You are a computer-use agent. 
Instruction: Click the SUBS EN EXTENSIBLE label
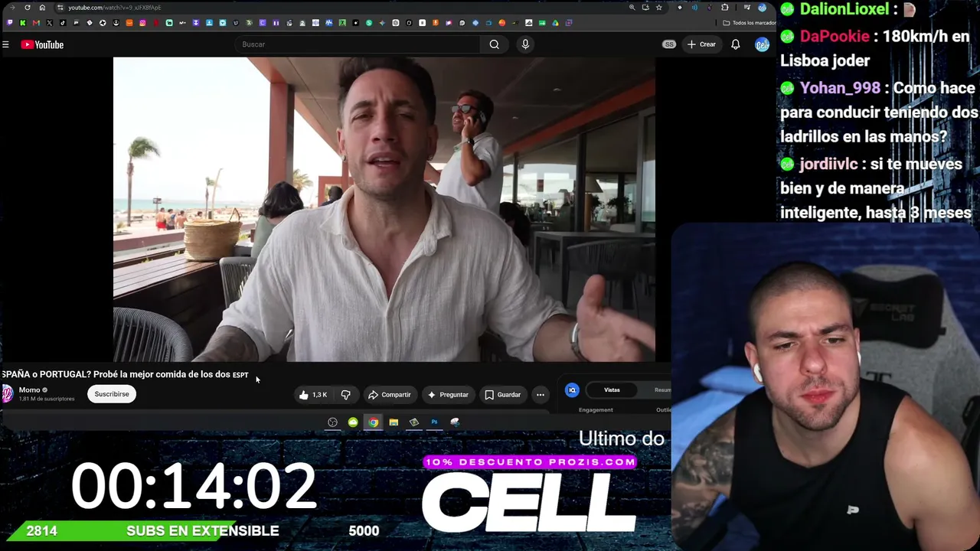click(203, 531)
